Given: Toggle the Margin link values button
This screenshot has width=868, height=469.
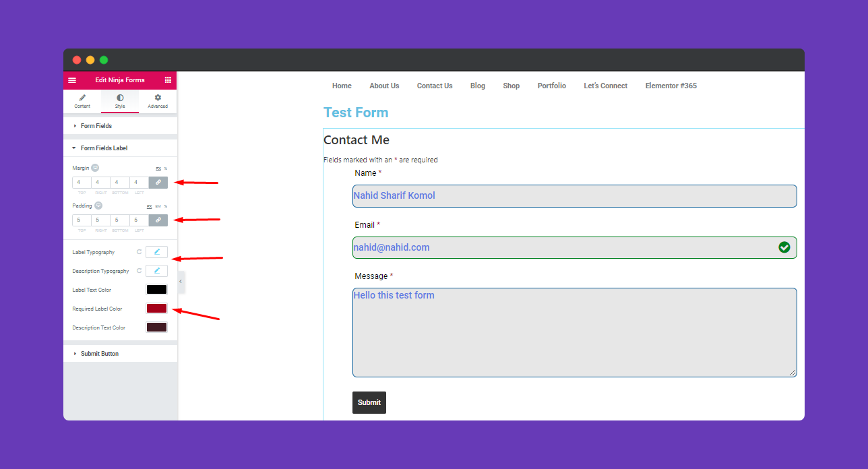Looking at the screenshot, I should point(158,183).
